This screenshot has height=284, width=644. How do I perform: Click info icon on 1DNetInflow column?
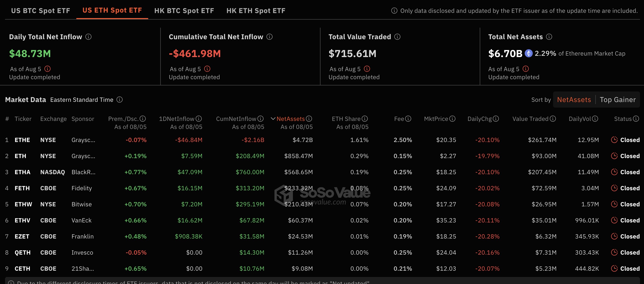point(199,119)
